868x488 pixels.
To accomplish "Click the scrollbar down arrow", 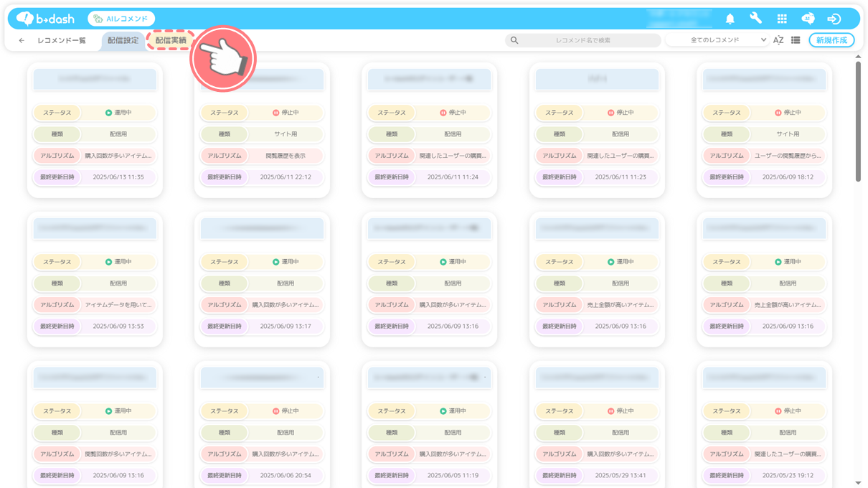I will click(858, 483).
